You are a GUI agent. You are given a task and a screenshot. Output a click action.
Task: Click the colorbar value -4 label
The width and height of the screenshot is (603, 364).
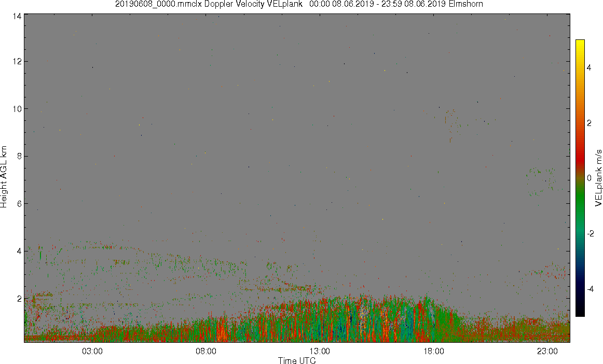[590, 289]
